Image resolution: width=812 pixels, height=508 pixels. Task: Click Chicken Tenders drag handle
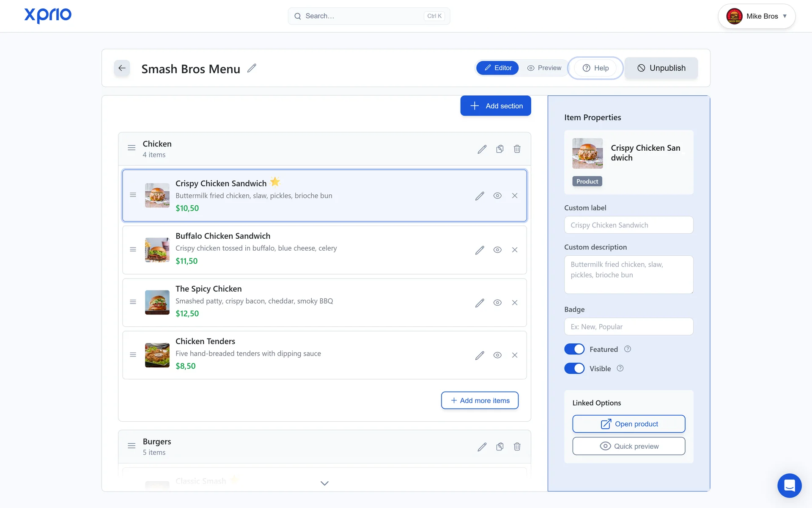tap(133, 355)
